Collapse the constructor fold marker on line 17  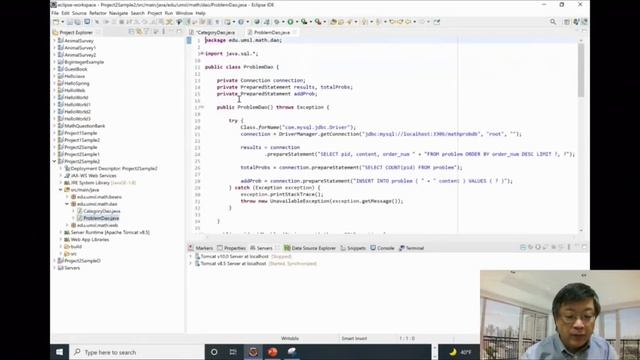click(201, 107)
